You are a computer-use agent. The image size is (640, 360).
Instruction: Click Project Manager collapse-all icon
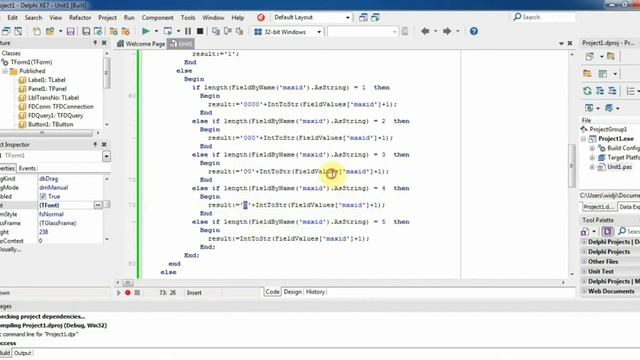612,91
